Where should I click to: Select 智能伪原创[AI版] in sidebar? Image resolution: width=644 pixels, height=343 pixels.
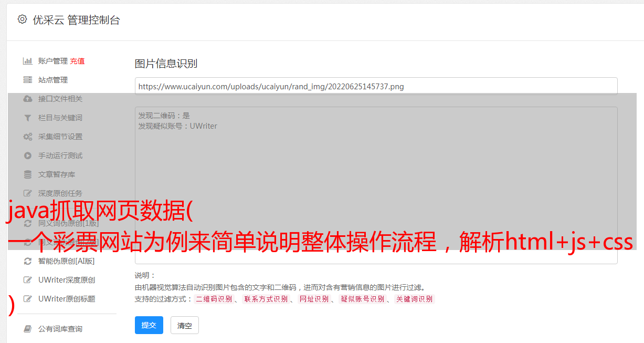[x=66, y=261]
